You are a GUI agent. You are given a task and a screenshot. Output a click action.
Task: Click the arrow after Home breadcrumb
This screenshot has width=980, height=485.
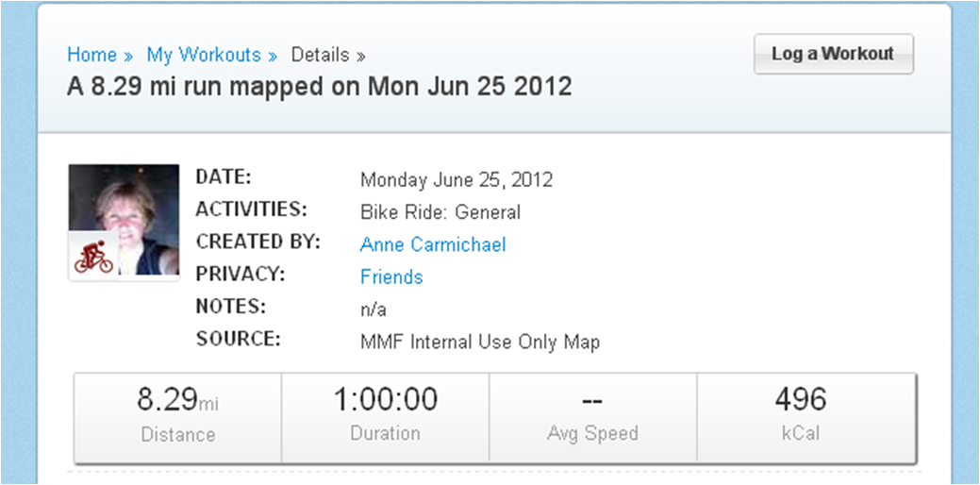point(127,56)
